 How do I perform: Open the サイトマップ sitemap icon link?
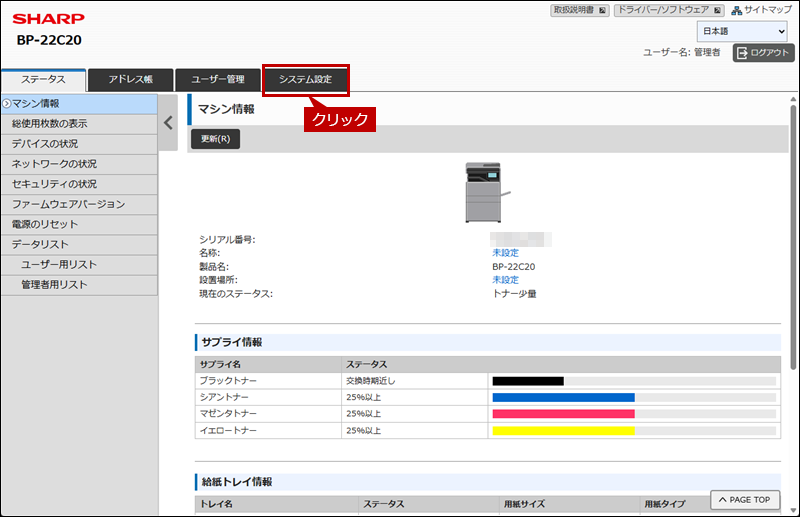coord(761,10)
